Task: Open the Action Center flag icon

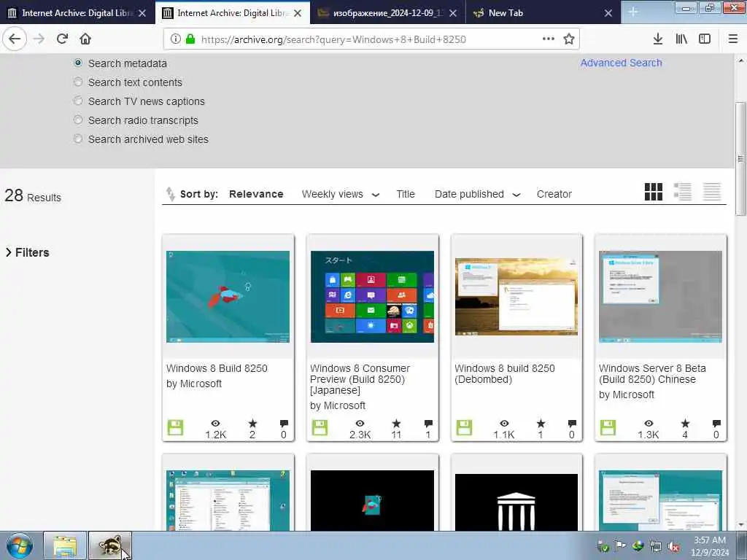Action: tap(620, 546)
